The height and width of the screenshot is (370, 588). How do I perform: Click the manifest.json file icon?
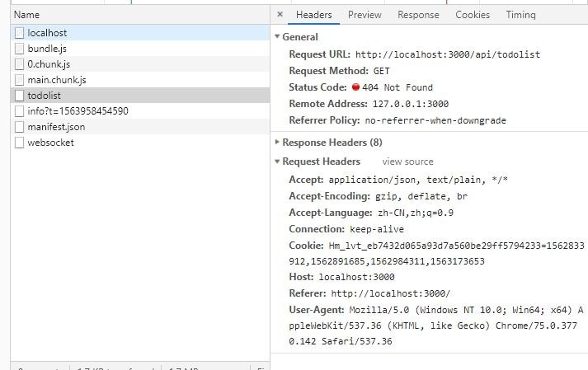coord(19,127)
